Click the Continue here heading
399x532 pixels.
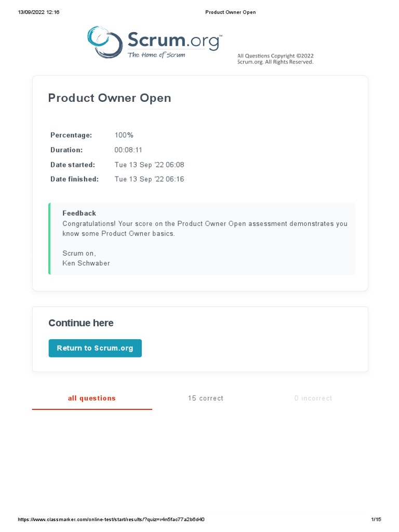coord(81,323)
